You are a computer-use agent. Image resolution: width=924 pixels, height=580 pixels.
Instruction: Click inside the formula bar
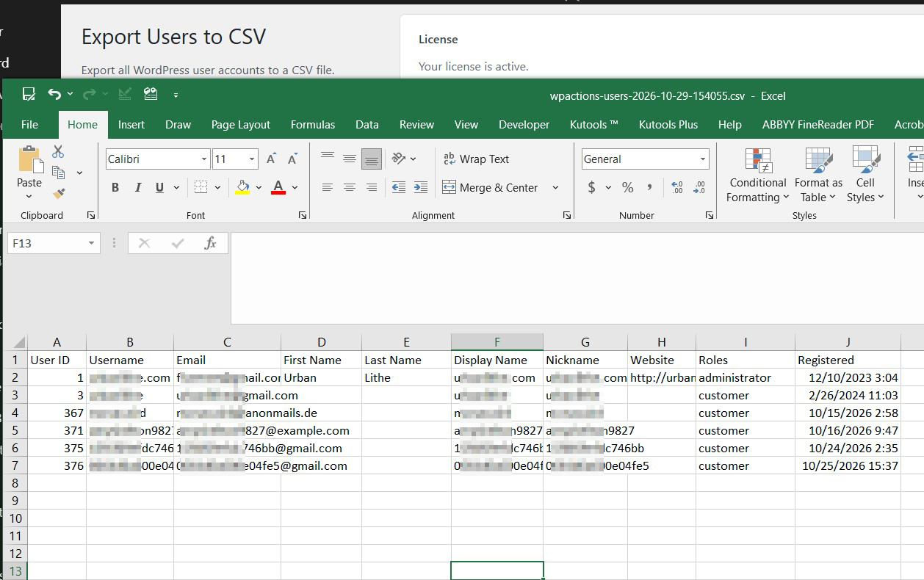pos(577,278)
